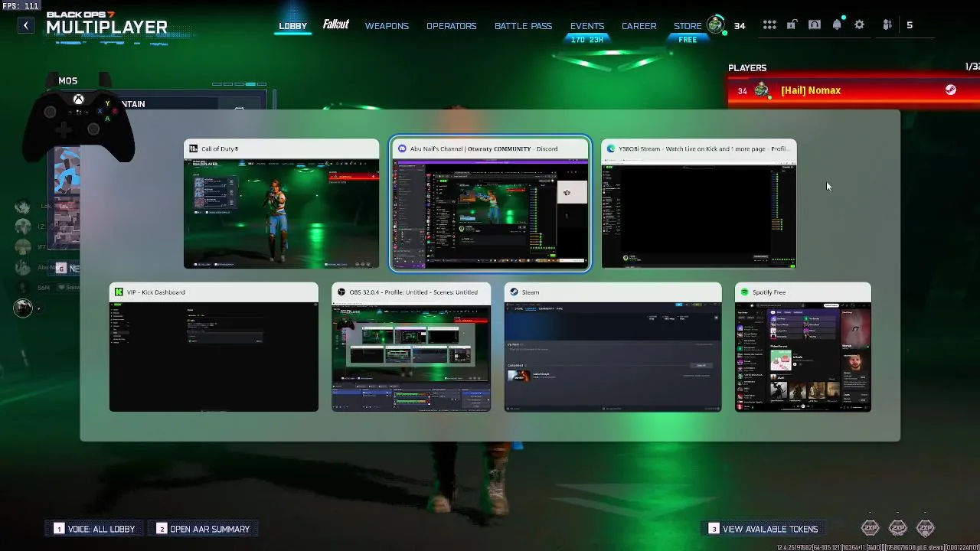Image resolution: width=980 pixels, height=551 pixels.
Task: Switch to the Y3BOBi Stream browser thumbnail
Action: pyautogui.click(x=699, y=204)
